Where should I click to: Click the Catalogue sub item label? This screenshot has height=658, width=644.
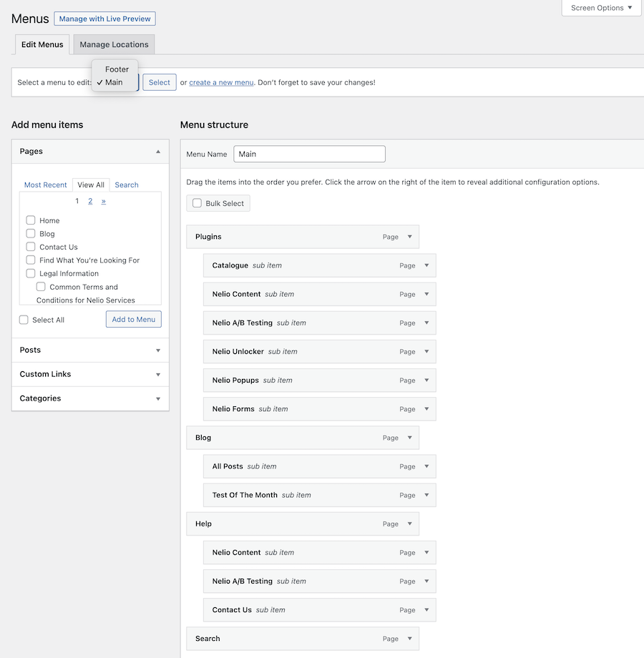pyautogui.click(x=230, y=265)
